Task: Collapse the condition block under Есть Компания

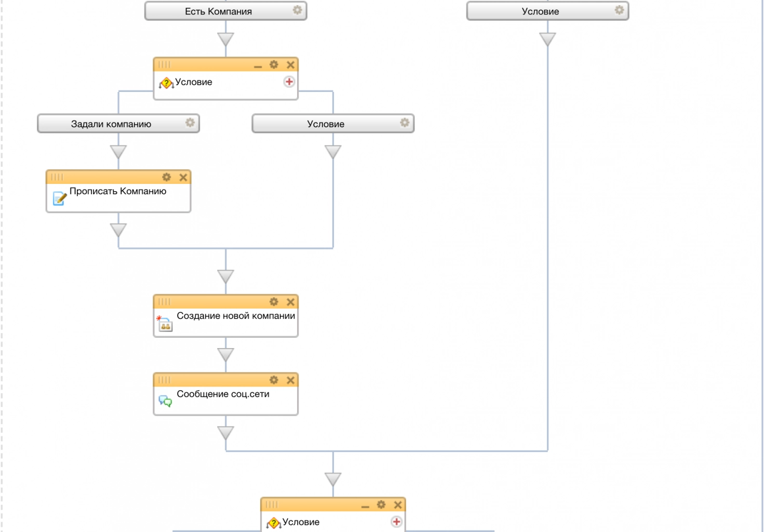Action: (x=258, y=65)
